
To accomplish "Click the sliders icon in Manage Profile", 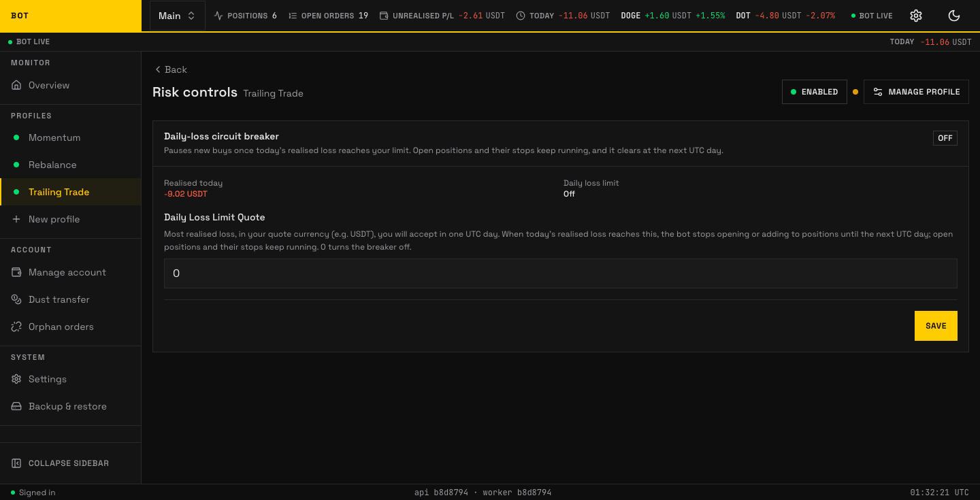I will 878,92.
